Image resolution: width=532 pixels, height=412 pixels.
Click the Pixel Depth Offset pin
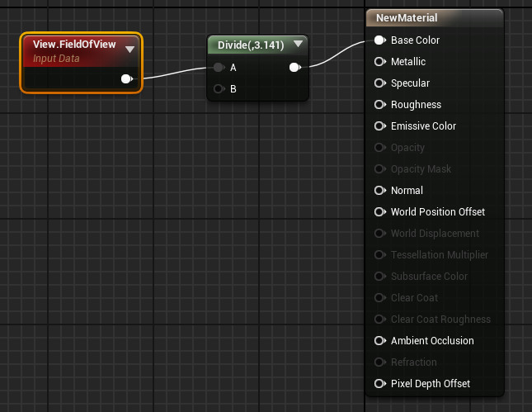[x=379, y=384]
